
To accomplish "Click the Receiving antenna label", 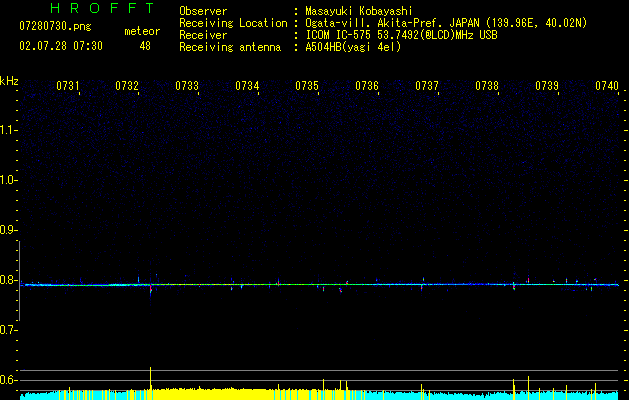I will click(230, 47).
